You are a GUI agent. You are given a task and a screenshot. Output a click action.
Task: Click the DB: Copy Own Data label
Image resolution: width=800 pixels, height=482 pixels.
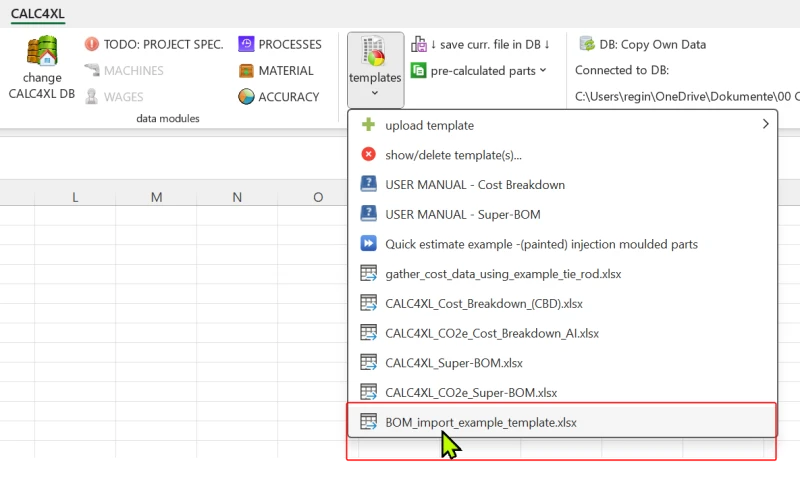coord(653,44)
